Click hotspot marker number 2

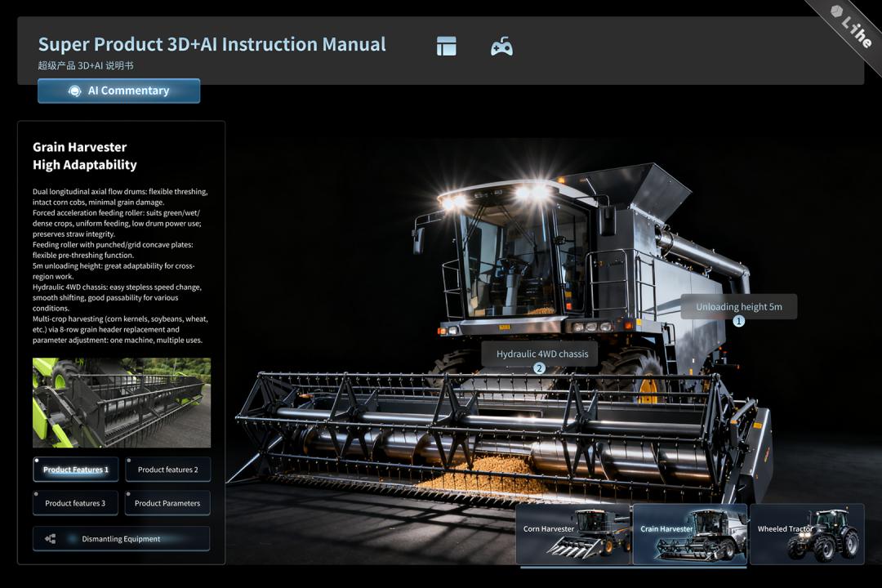tap(539, 368)
